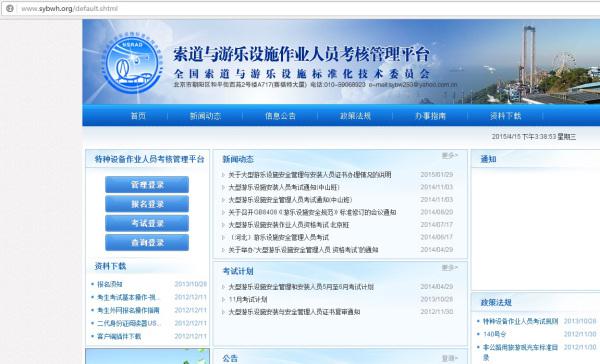The image size is (600, 364).
Task: Open 更多 link in 考试计划 panel
Action: point(450,268)
